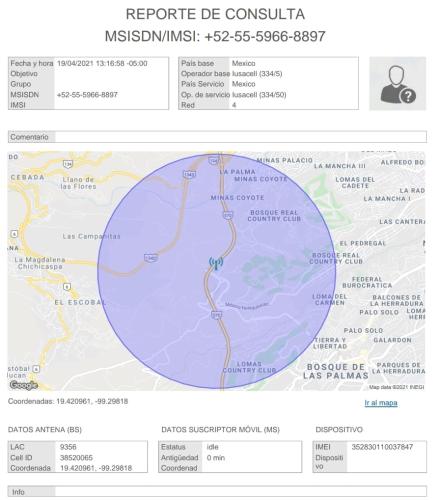The width and height of the screenshot is (439, 500).
Task: Click the Las Campanitas map label
Action: click(91, 236)
